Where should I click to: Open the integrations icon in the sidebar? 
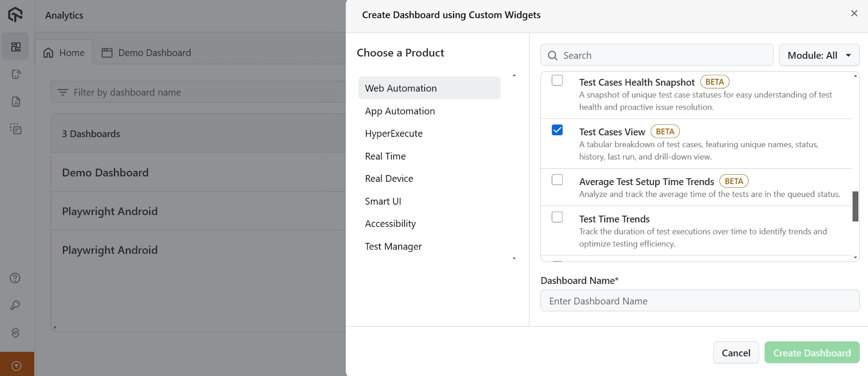click(x=15, y=333)
